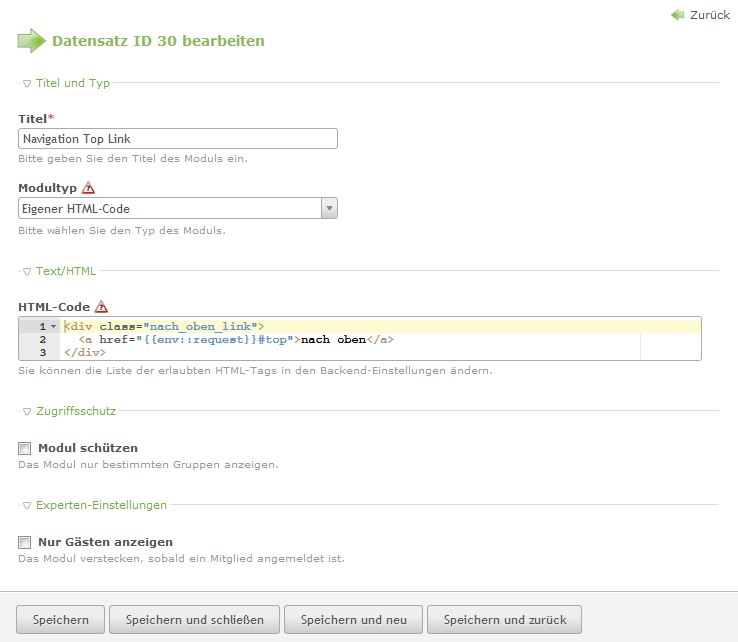Toggle the Nur Gästen anzeigen checkbox
738x642 pixels.
tap(25, 542)
